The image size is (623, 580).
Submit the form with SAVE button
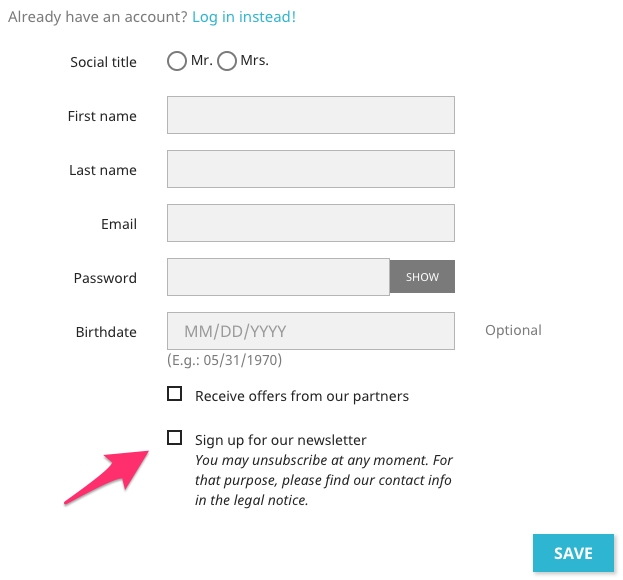click(573, 553)
